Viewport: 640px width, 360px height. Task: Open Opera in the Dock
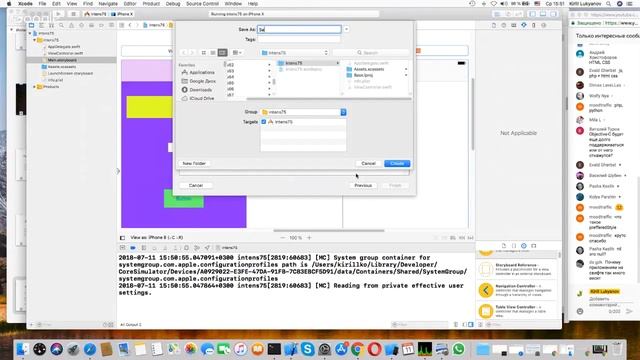pyautogui.click(x=374, y=349)
